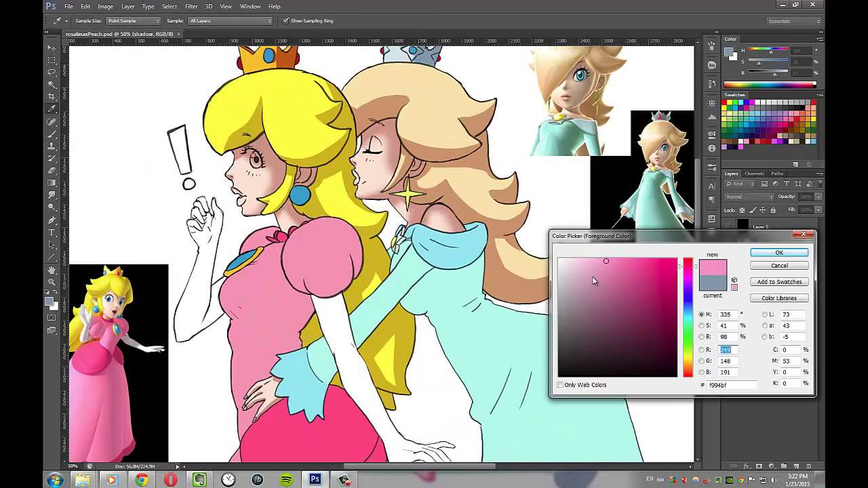Open the layer Kind filter dropdown
868x488 pixels.
[x=739, y=184]
